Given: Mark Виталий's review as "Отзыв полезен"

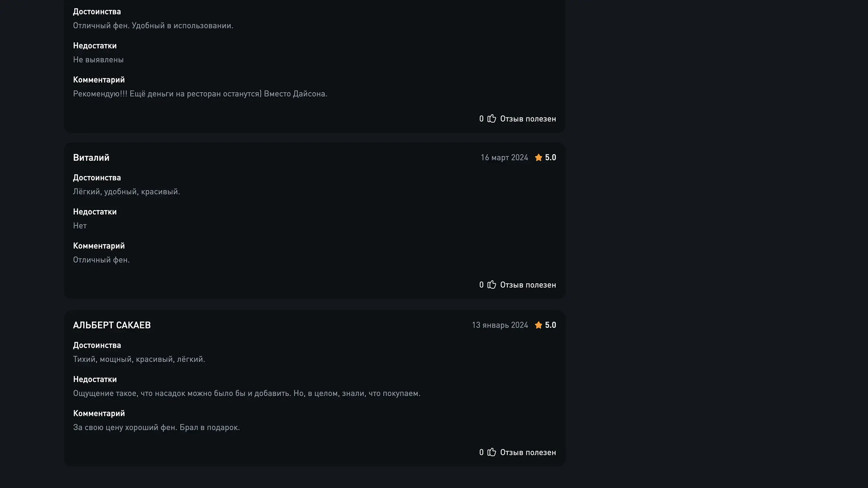Looking at the screenshot, I should coord(528,285).
